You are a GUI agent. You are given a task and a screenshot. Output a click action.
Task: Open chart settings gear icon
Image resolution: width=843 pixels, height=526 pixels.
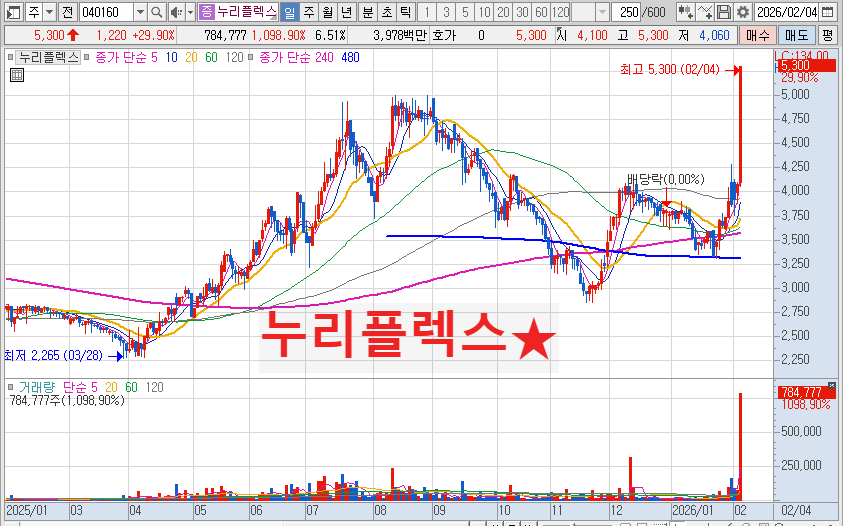[x=742, y=12]
